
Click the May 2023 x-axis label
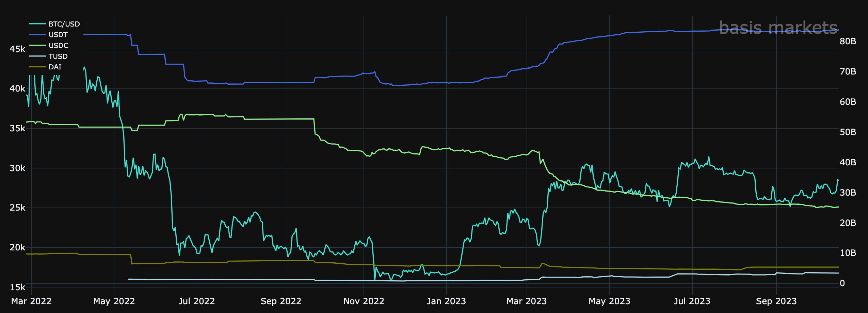pos(609,301)
